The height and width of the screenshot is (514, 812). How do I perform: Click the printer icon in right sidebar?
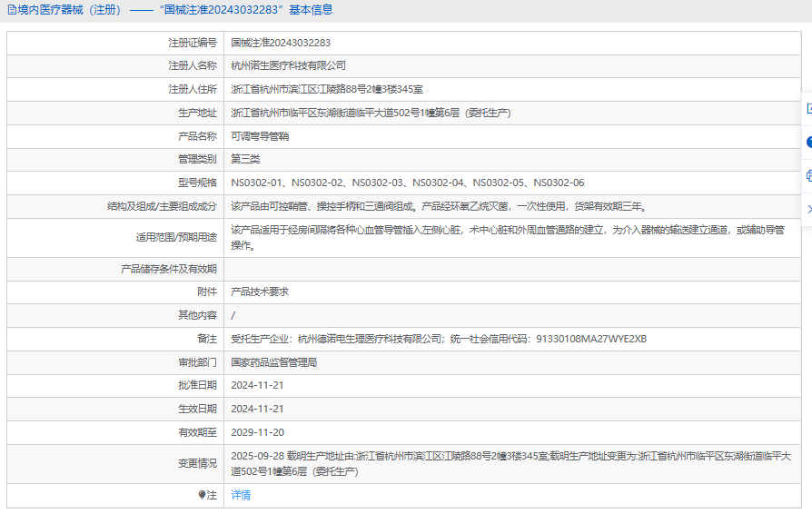coord(808,175)
